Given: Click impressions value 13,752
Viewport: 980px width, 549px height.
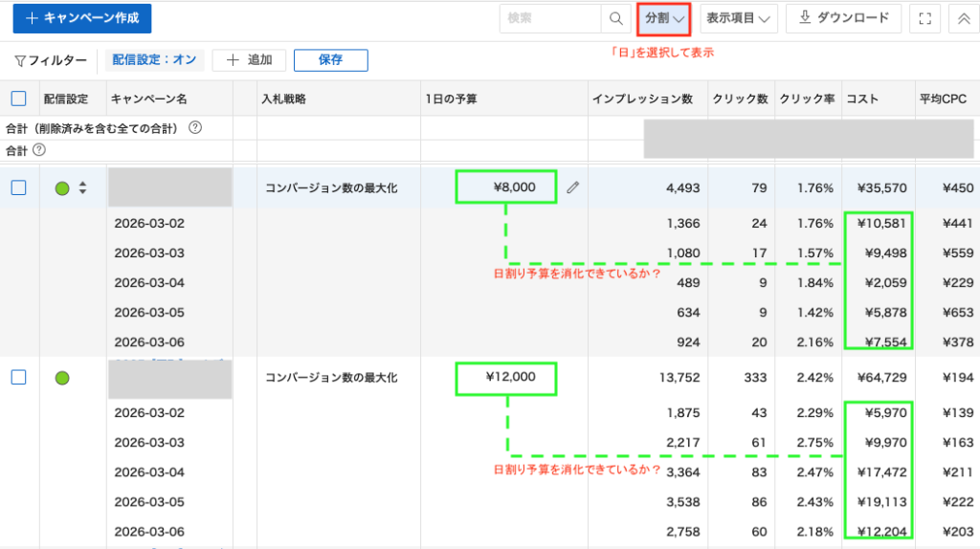Looking at the screenshot, I should [x=679, y=377].
